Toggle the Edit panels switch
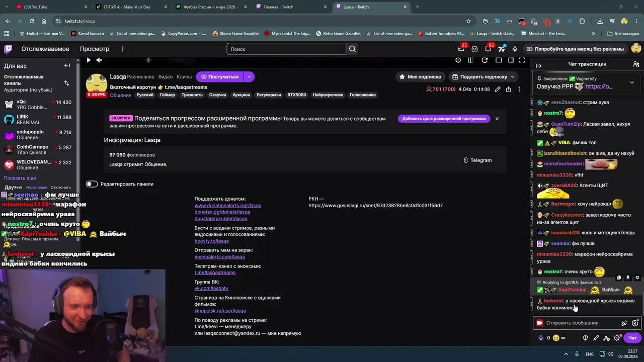 pos(92,184)
